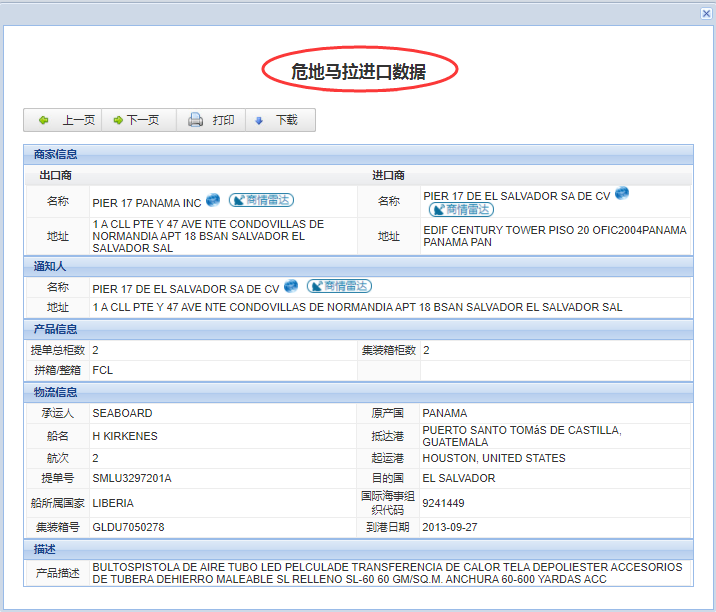Click the 商家信息 section header

[x=56, y=154]
